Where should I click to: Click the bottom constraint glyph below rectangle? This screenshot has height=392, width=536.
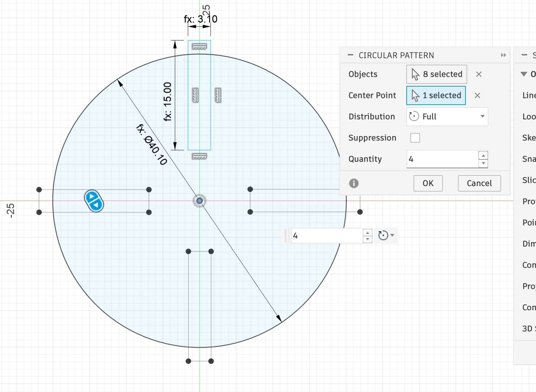coord(199,156)
